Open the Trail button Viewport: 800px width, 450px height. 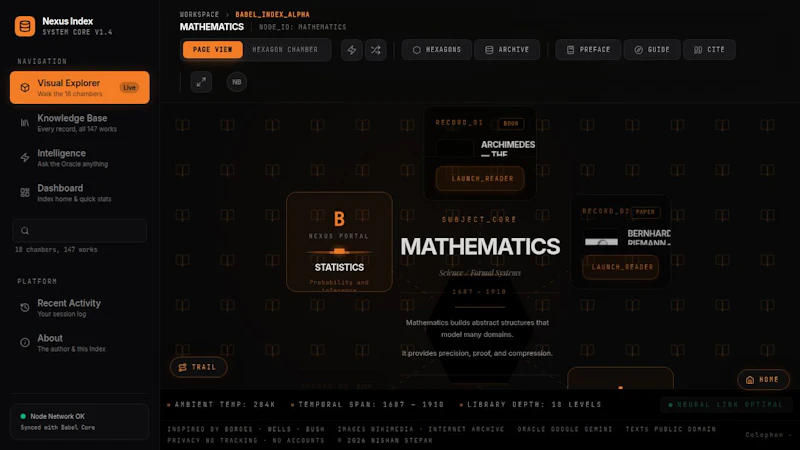click(x=198, y=367)
